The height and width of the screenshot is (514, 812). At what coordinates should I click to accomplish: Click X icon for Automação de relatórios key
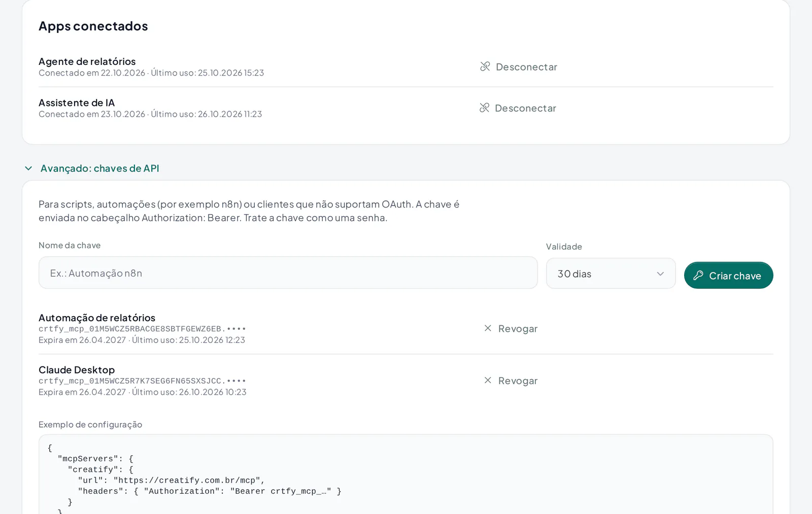click(488, 328)
